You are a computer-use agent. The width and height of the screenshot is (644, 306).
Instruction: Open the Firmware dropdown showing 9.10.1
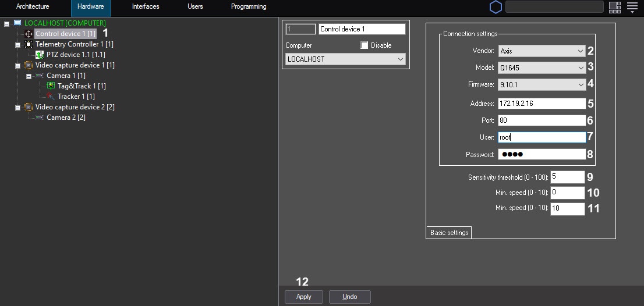click(x=542, y=84)
